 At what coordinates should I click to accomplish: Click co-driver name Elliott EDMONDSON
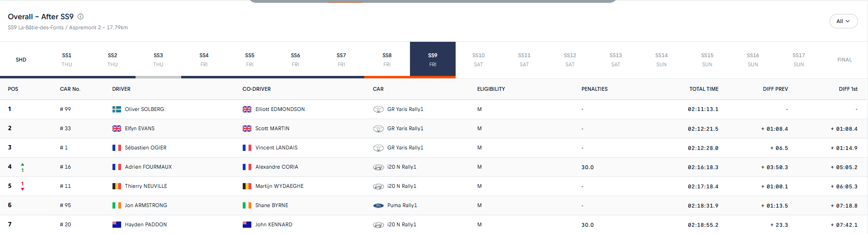point(280,110)
